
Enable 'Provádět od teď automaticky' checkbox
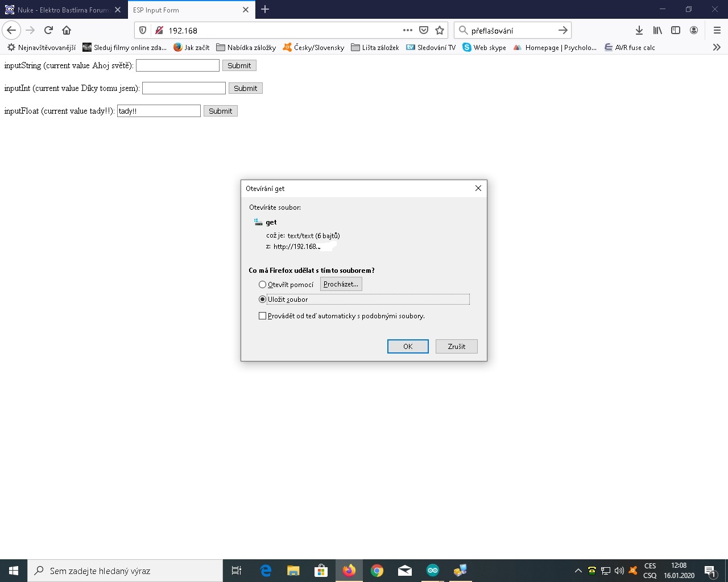coord(262,316)
